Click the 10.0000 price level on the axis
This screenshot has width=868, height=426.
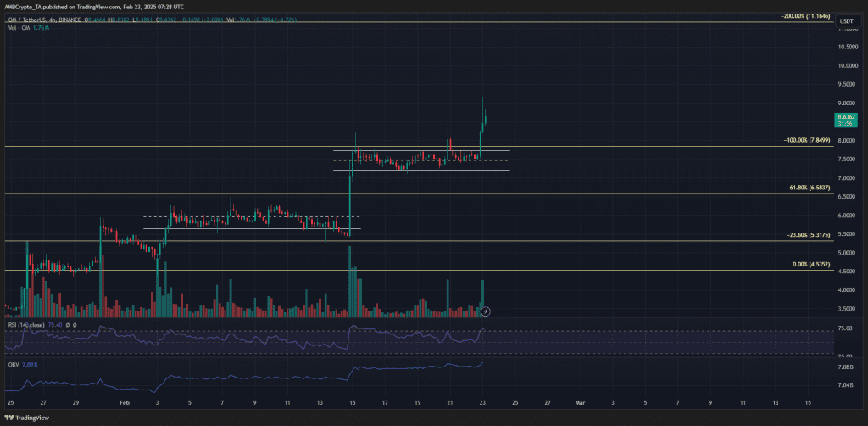845,66
